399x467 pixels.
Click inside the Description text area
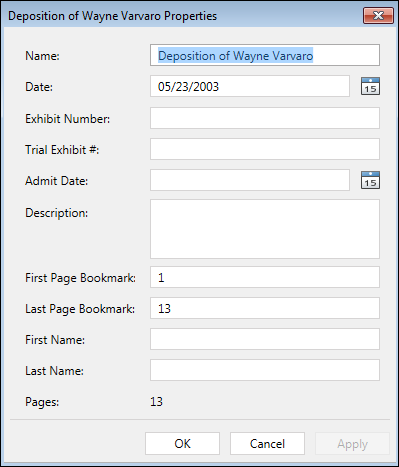265,229
